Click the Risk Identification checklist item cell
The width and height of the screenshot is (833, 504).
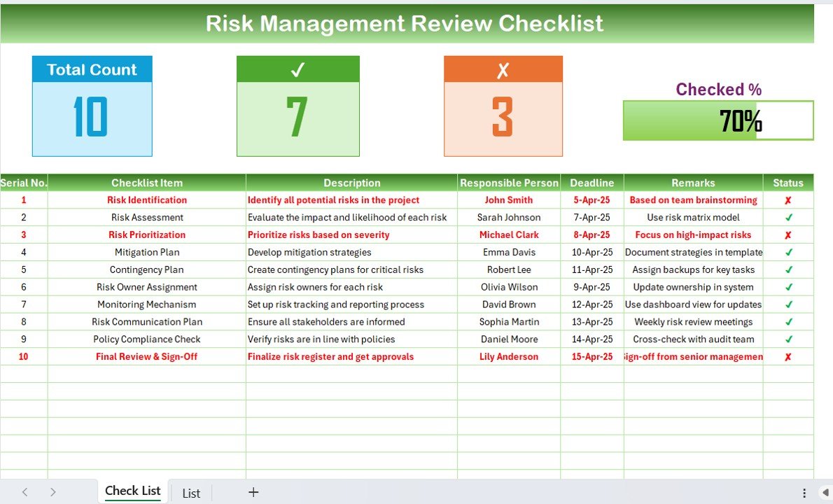pos(147,200)
